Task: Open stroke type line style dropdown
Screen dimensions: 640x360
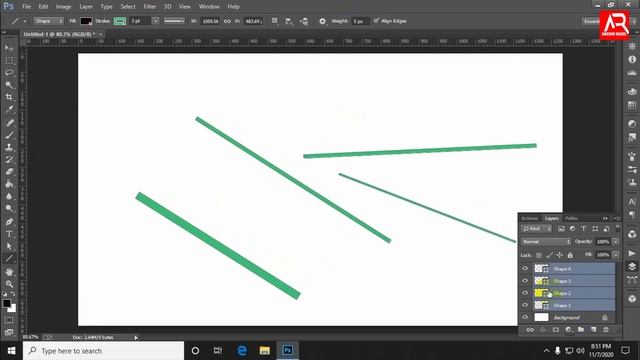Action: click(174, 21)
